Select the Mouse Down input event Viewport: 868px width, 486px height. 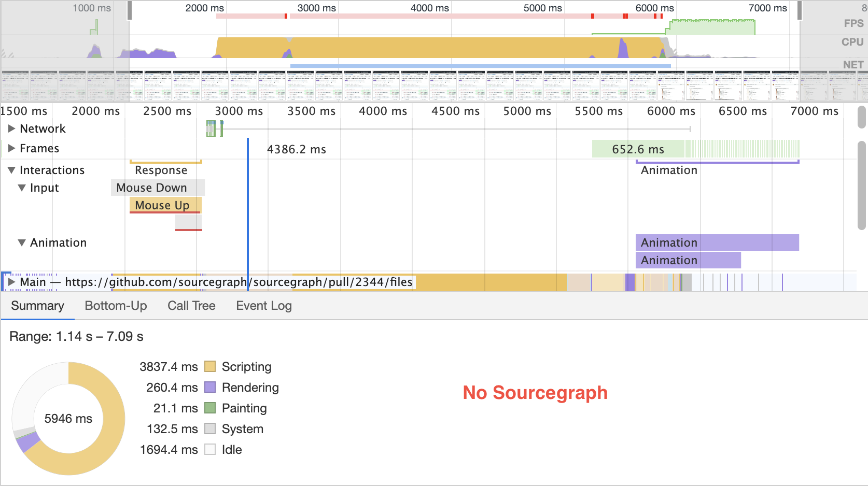pos(158,188)
